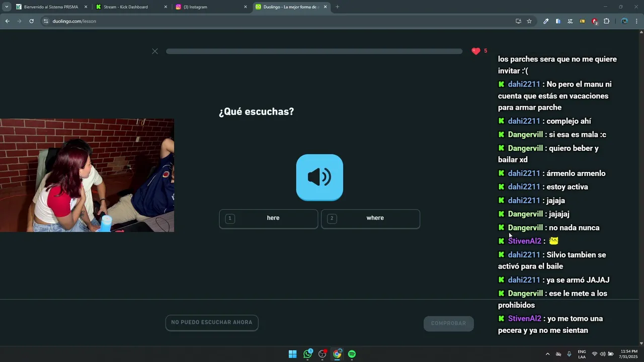The height and width of the screenshot is (362, 644).
Task: Close the Sistema PRISMA tab
Action: click(86, 7)
